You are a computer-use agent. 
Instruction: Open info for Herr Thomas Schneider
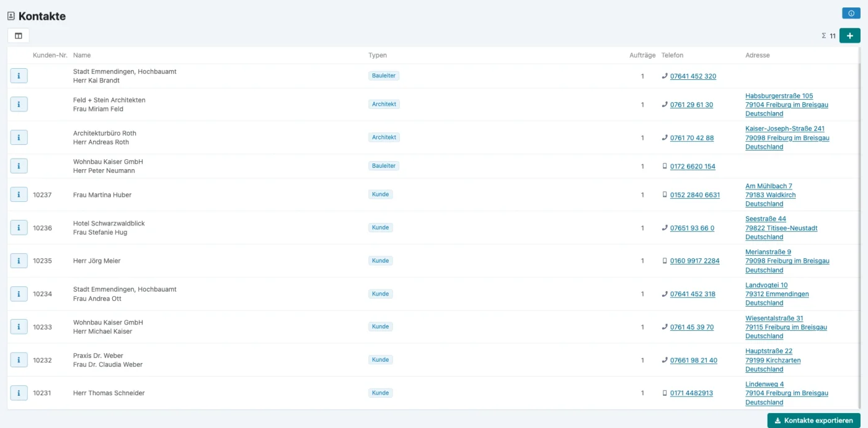pos(19,393)
